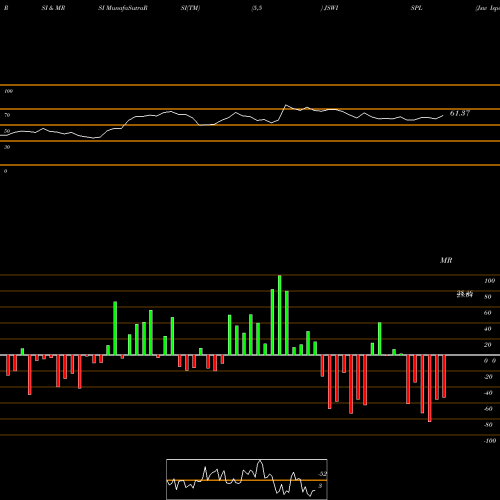Open the mini RSI preview chart thumbnail
The image size is (500, 500).
coord(247,479)
